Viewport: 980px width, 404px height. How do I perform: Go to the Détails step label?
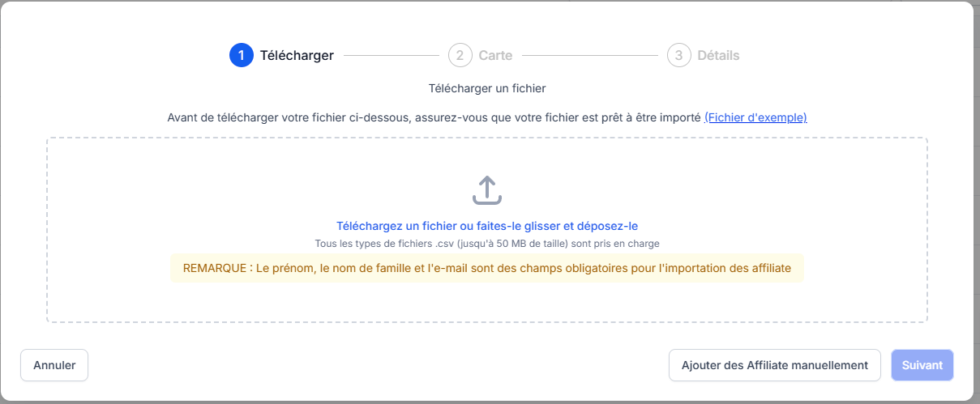coord(718,56)
